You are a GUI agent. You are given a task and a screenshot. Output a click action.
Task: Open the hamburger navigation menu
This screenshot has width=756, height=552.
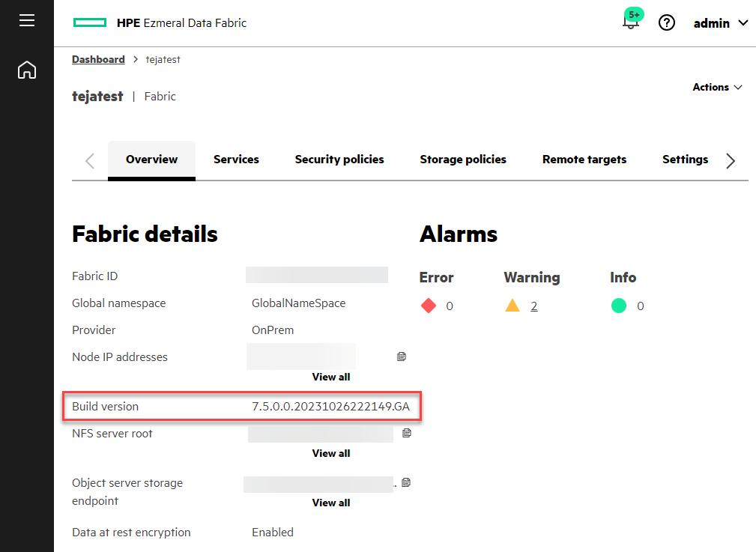tap(27, 20)
